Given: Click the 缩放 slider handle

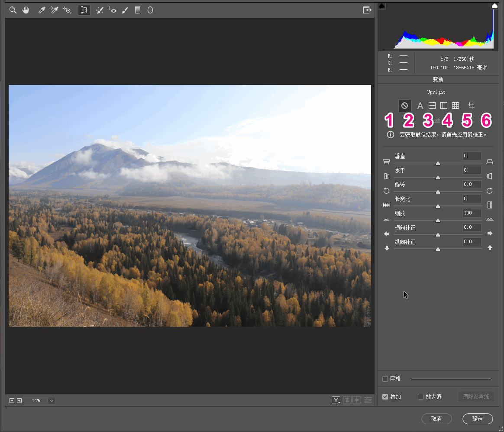Looking at the screenshot, I should (x=438, y=221).
